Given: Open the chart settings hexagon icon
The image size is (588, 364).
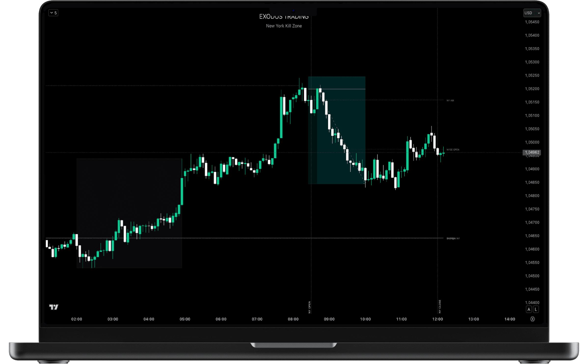Looking at the screenshot, I should pos(532,319).
